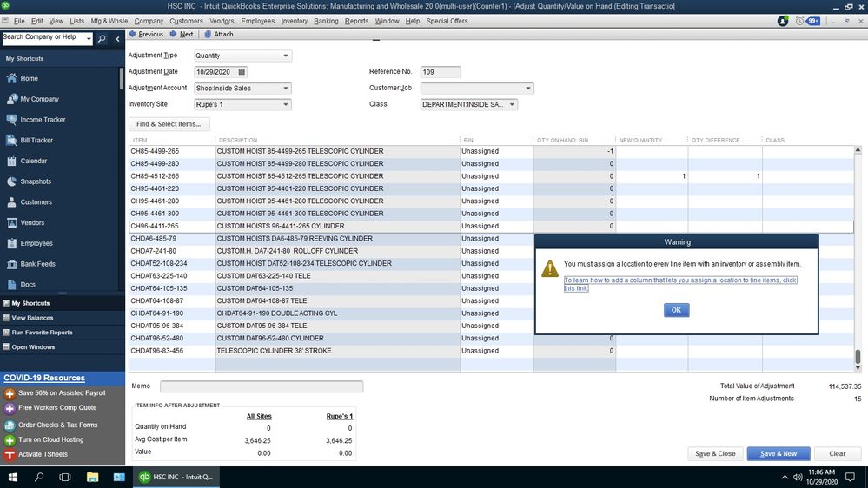The image size is (868, 488).
Task: Open Bank Feeds shortcut
Action: [37, 264]
